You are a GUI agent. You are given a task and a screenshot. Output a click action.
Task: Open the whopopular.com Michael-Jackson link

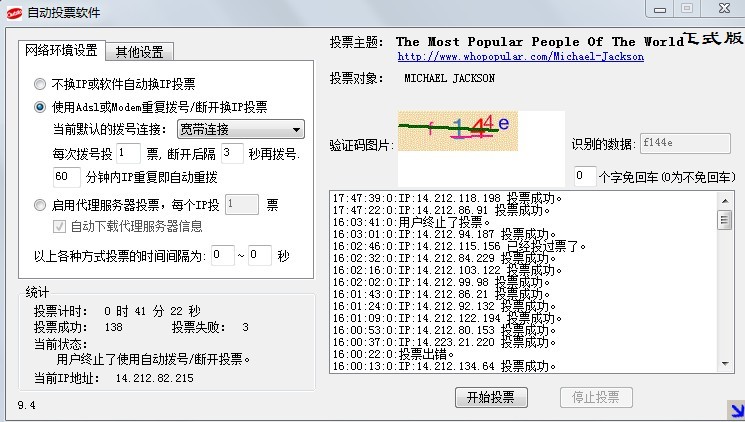(x=520, y=57)
